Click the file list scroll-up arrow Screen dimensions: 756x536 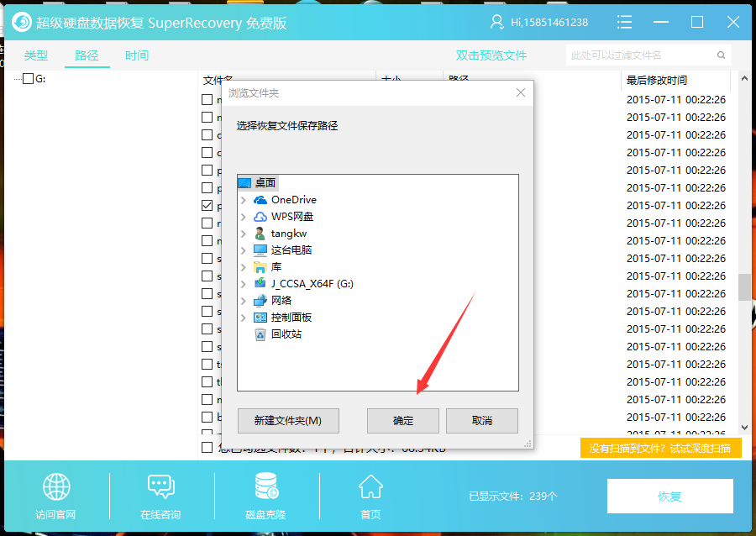pos(744,78)
